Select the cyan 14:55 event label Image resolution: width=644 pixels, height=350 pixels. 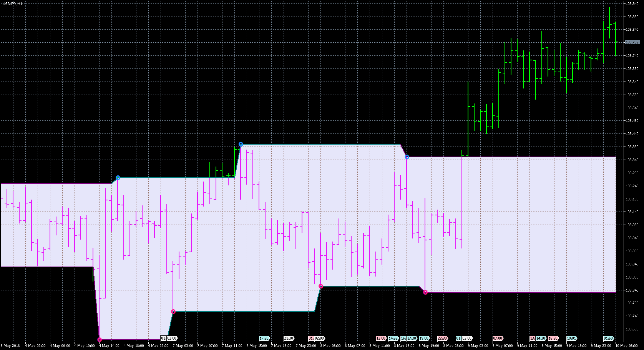pos(393,338)
